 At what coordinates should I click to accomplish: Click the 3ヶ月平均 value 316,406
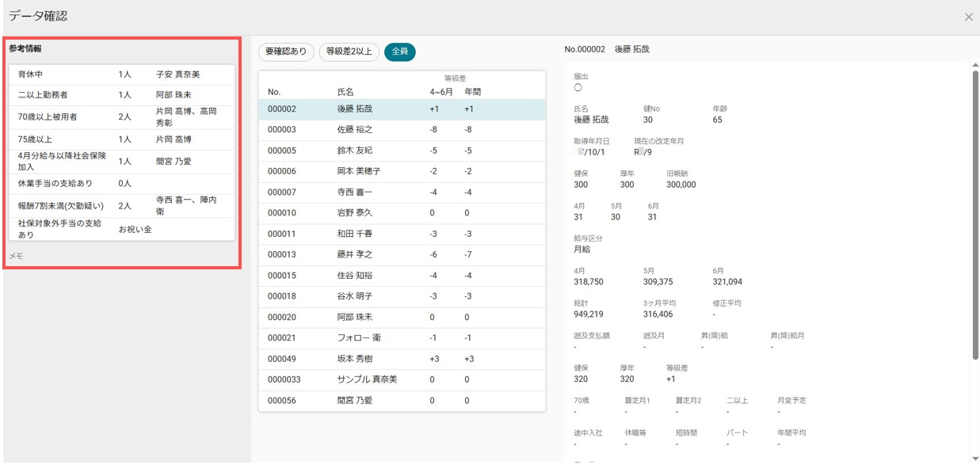tap(658, 314)
